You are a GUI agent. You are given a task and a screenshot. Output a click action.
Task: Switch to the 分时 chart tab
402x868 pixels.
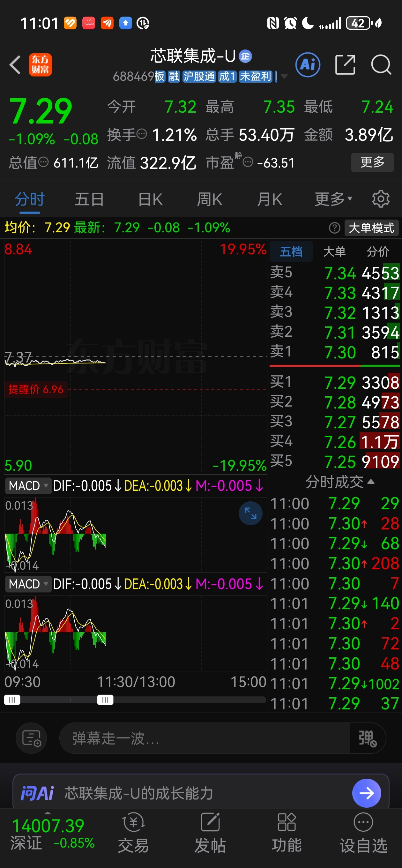30,199
